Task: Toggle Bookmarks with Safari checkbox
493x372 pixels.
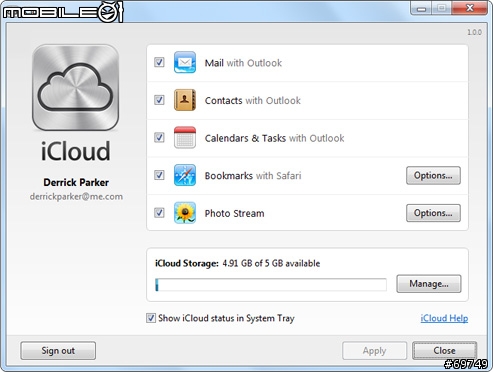Action: coord(159,175)
